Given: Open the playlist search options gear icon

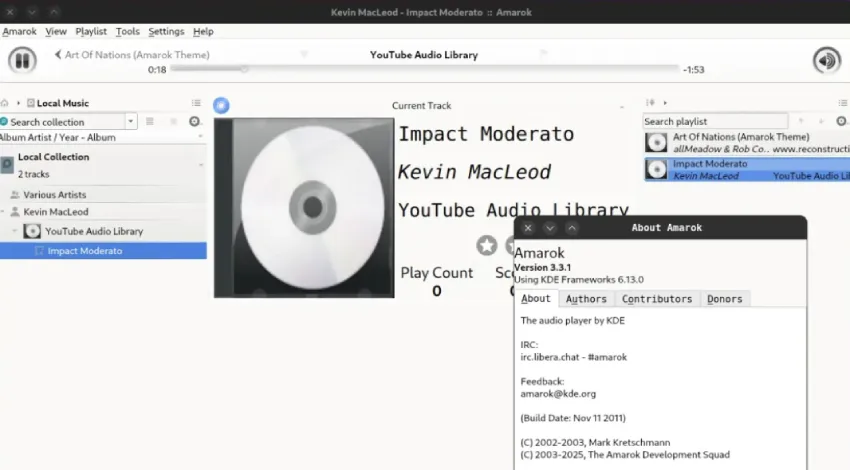Looking at the screenshot, I should (840, 121).
